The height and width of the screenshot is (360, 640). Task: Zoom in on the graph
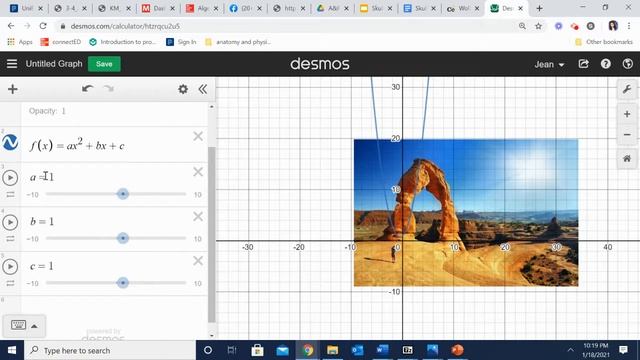627,114
